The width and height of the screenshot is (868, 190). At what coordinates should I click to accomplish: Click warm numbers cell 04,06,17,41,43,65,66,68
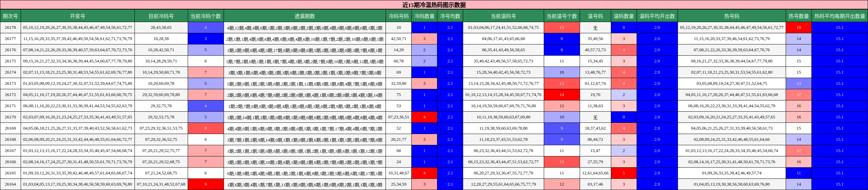[503, 39]
